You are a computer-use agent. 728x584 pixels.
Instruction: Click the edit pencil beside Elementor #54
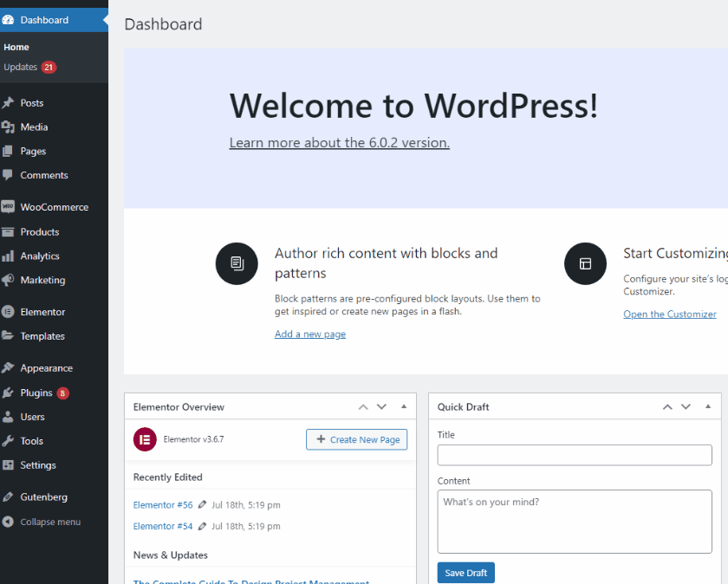pyautogui.click(x=202, y=526)
